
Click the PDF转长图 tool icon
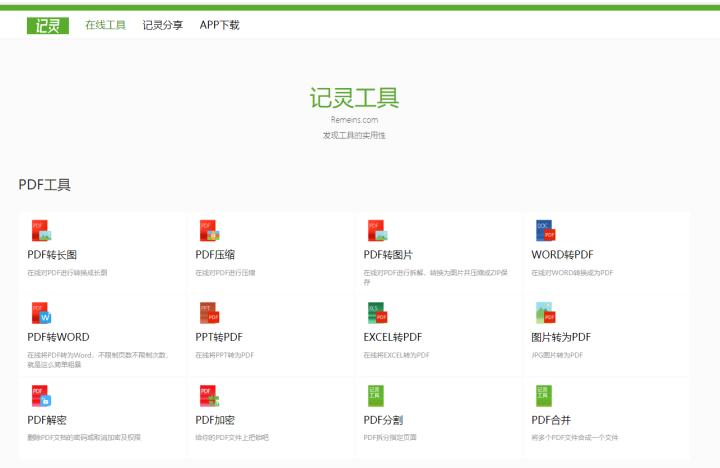click(41, 231)
